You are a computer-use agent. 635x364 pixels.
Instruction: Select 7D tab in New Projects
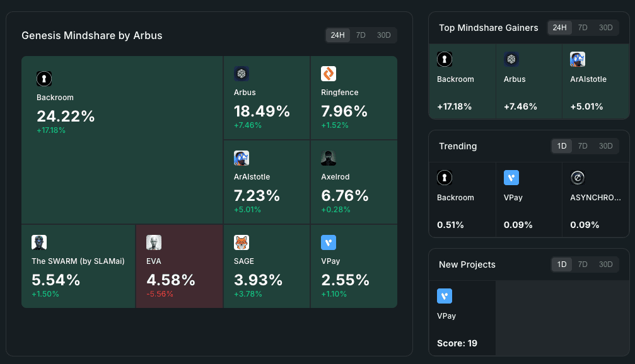(583, 264)
